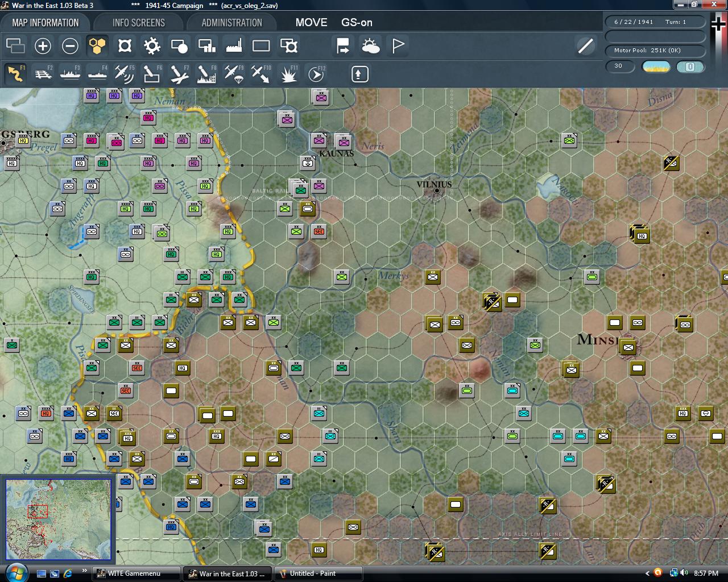
Task: Click the taskbar volume icon
Action: point(684,573)
